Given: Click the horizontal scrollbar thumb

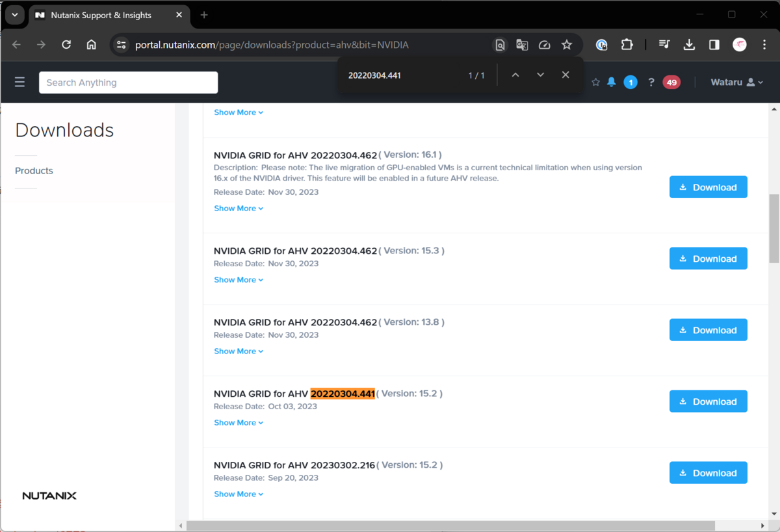Looking at the screenshot, I should click(450, 525).
